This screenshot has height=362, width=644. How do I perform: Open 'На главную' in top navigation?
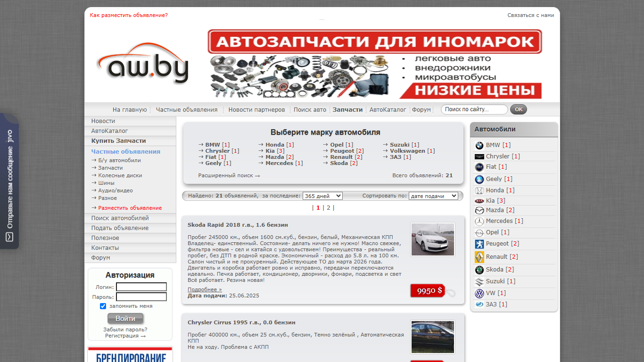[130, 110]
